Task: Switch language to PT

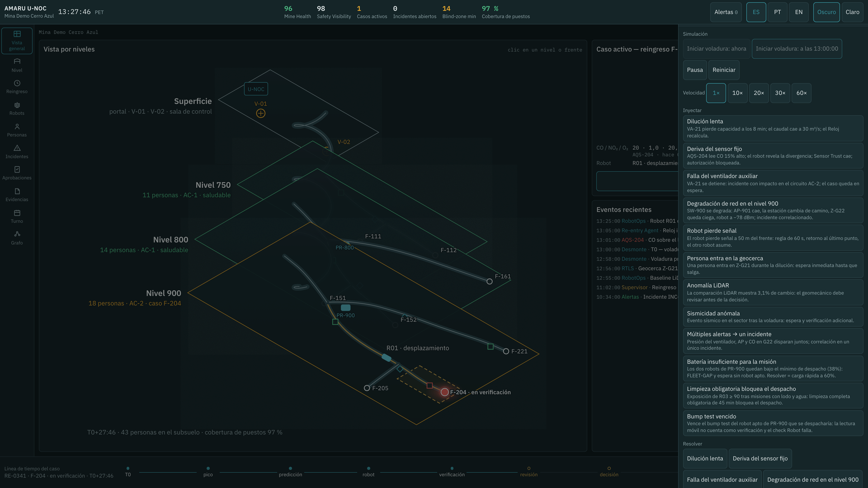Action: (778, 12)
